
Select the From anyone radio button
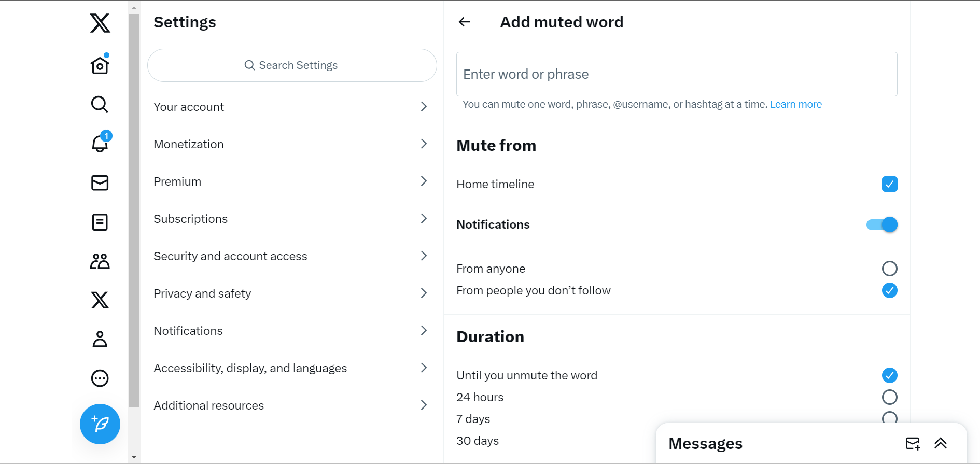pyautogui.click(x=889, y=269)
